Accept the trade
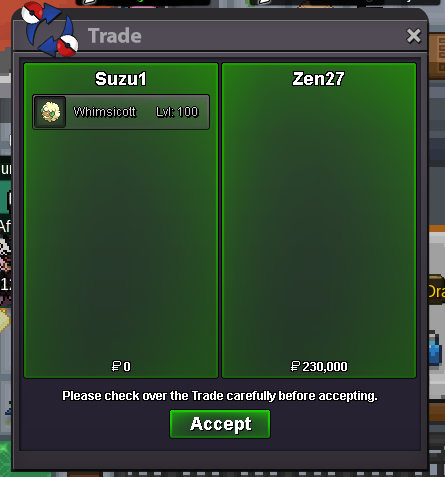Image resolution: width=445 pixels, height=477 pixels. 220,424
